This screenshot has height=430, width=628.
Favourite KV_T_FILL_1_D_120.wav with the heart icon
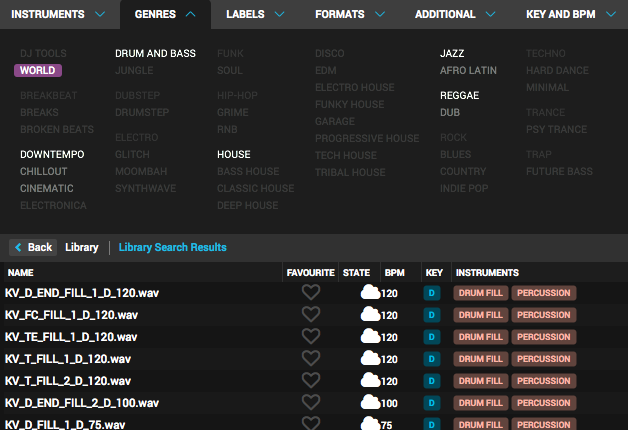[x=311, y=358]
